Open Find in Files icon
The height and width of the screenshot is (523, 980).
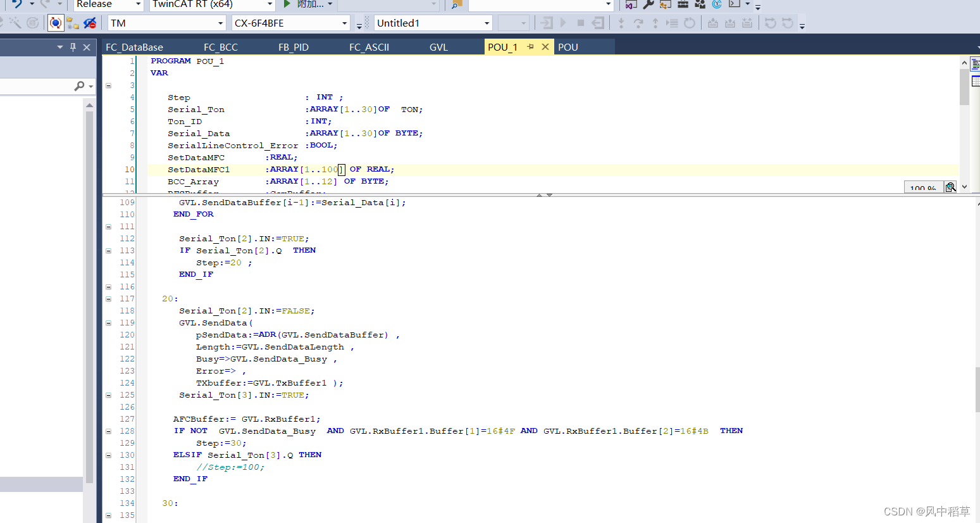pos(456,4)
